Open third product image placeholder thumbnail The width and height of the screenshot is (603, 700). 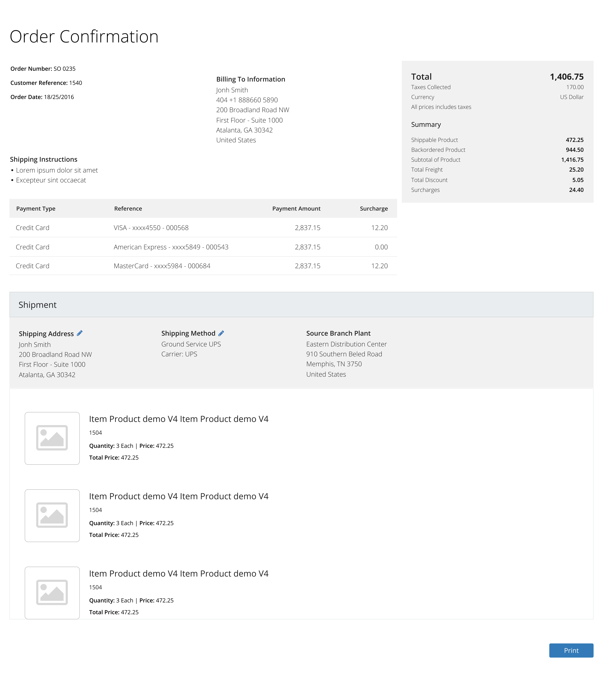52,593
